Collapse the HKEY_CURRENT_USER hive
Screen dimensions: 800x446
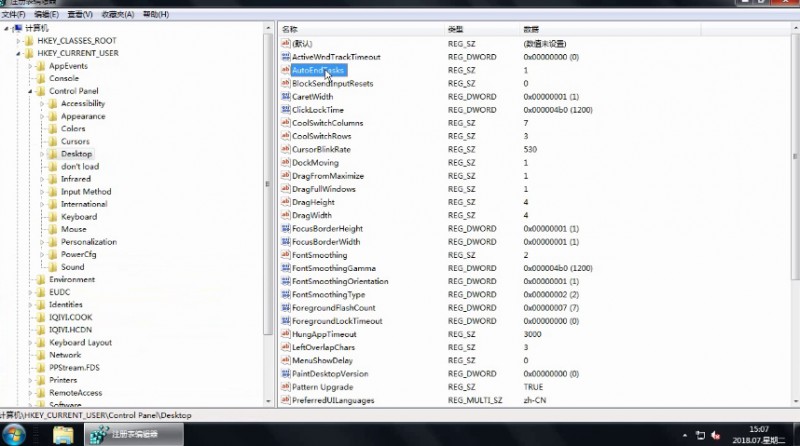[17, 53]
